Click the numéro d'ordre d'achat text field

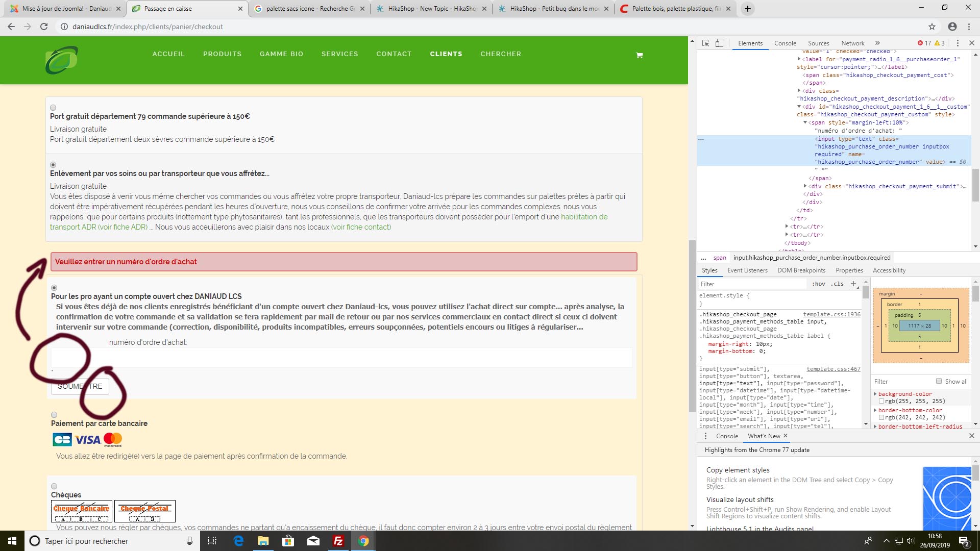coord(341,358)
